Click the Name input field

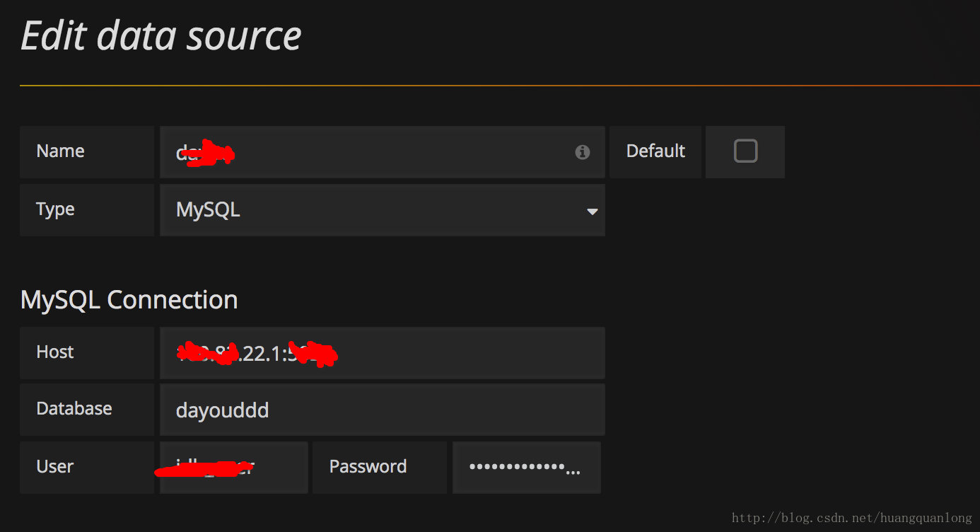[x=383, y=152]
